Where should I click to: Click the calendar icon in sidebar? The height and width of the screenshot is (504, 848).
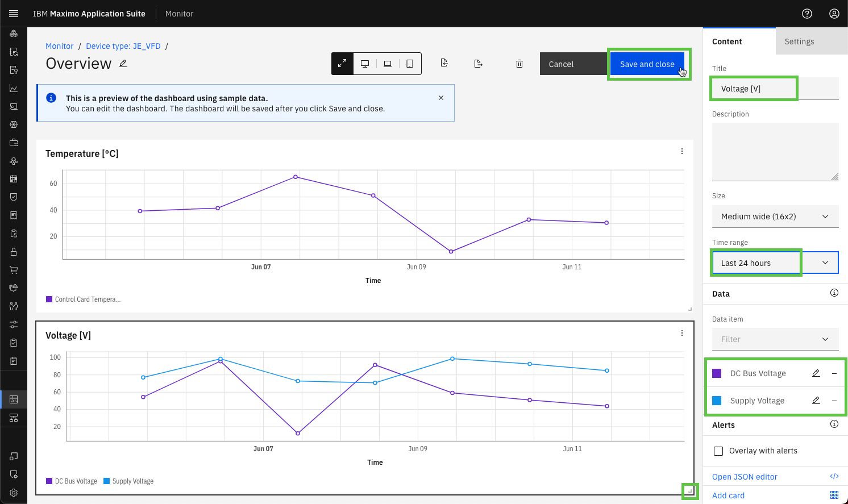(14, 179)
